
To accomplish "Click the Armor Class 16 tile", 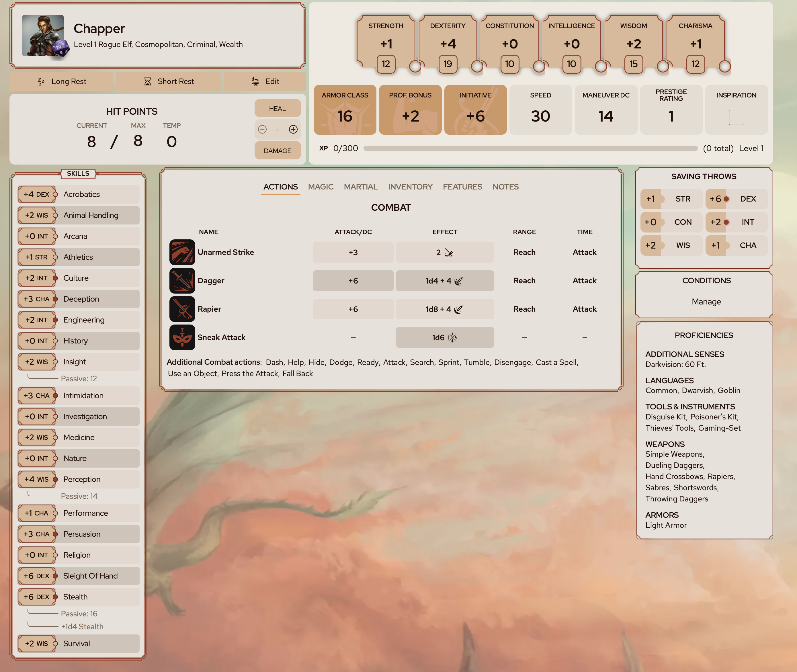I will tap(345, 110).
